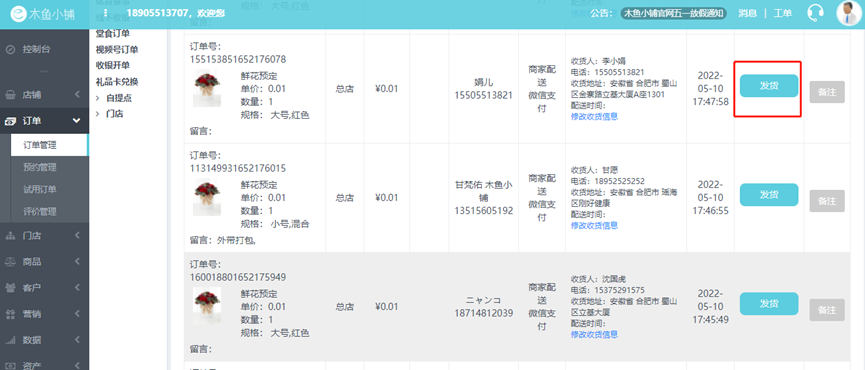
Task: Click 控制台 label in sidebar
Action: pos(36,49)
